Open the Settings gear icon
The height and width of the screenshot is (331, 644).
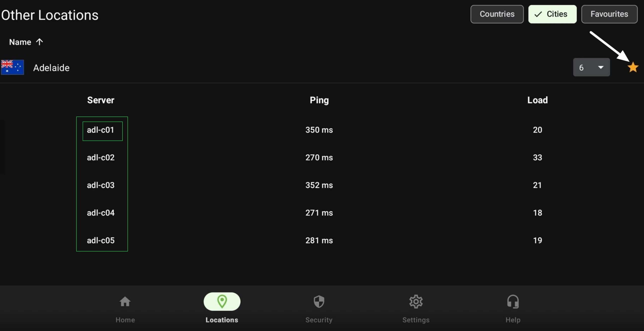click(416, 302)
